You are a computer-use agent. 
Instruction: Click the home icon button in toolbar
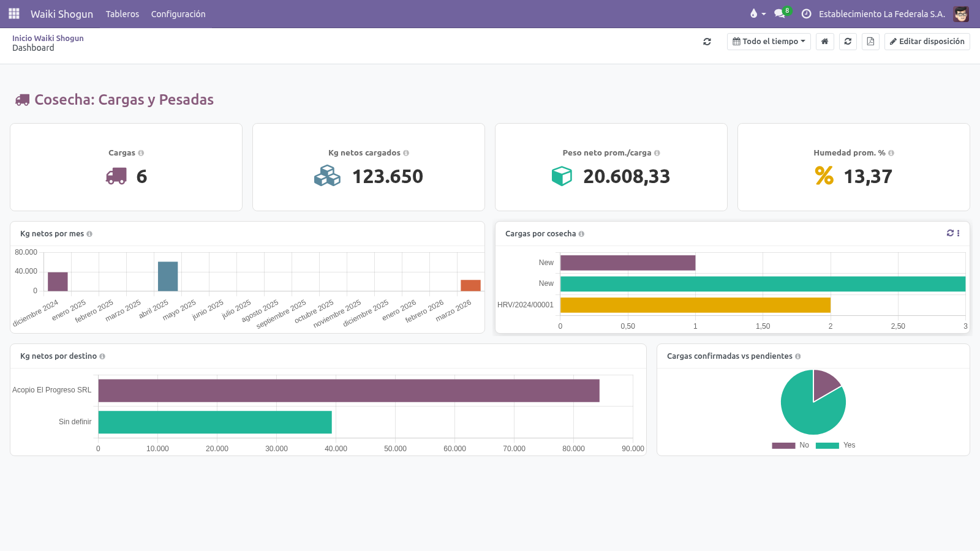pos(824,42)
